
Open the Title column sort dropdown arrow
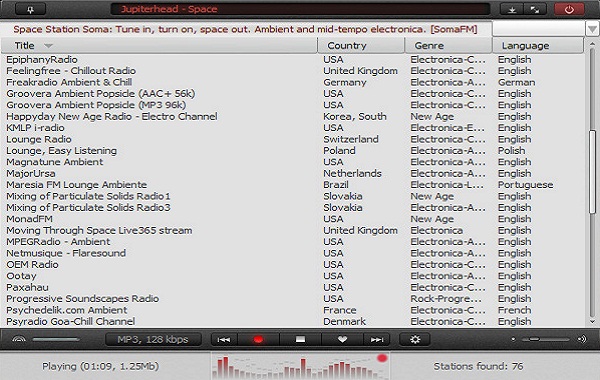(x=48, y=46)
